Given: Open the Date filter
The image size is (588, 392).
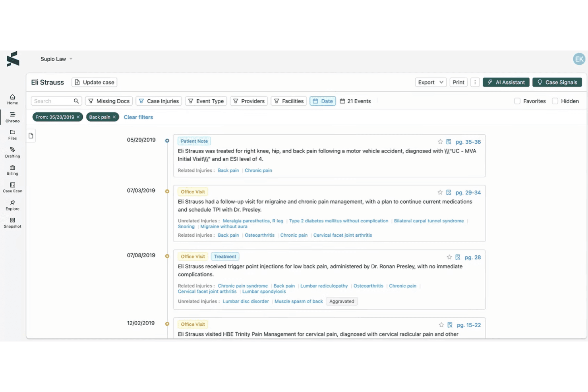Looking at the screenshot, I should [323, 101].
